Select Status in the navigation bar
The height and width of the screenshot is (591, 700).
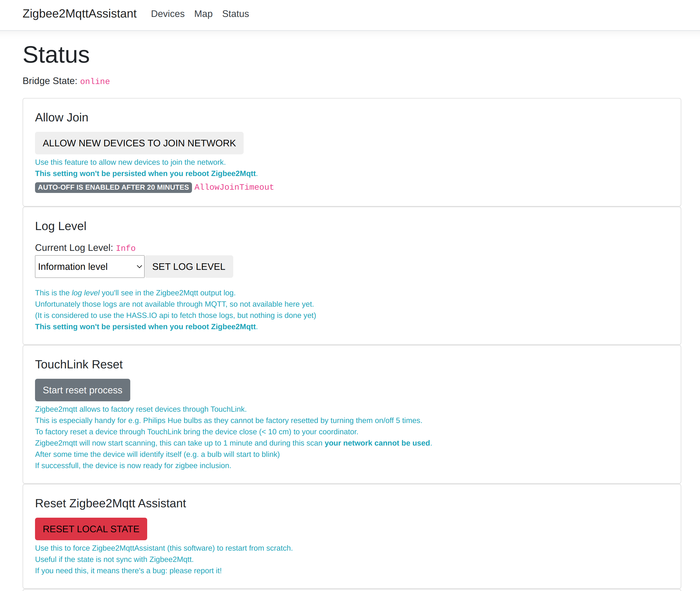tap(235, 14)
